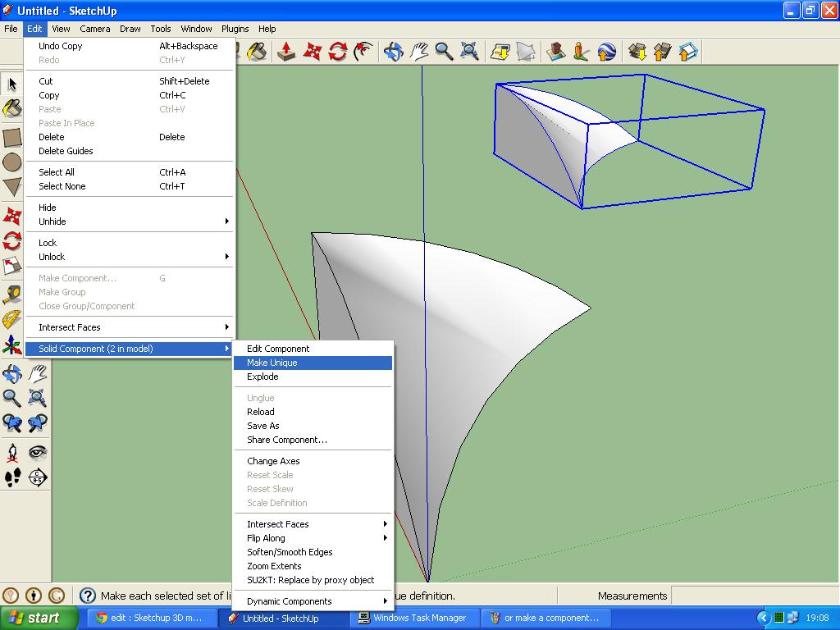Screen dimensions: 840x630
Task: Select the Pan hand tool in left toolbar
Action: pyautogui.click(x=37, y=373)
